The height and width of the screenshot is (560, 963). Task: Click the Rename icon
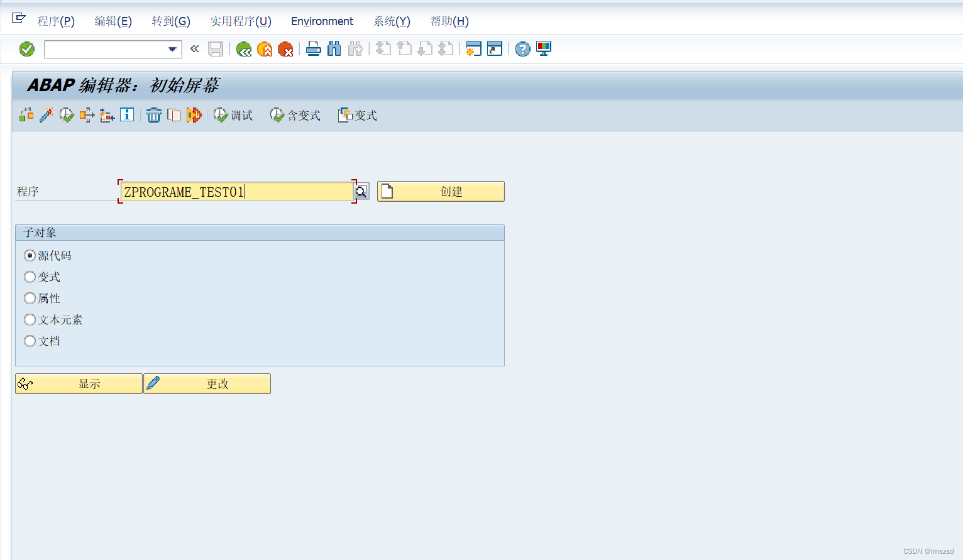click(x=194, y=115)
